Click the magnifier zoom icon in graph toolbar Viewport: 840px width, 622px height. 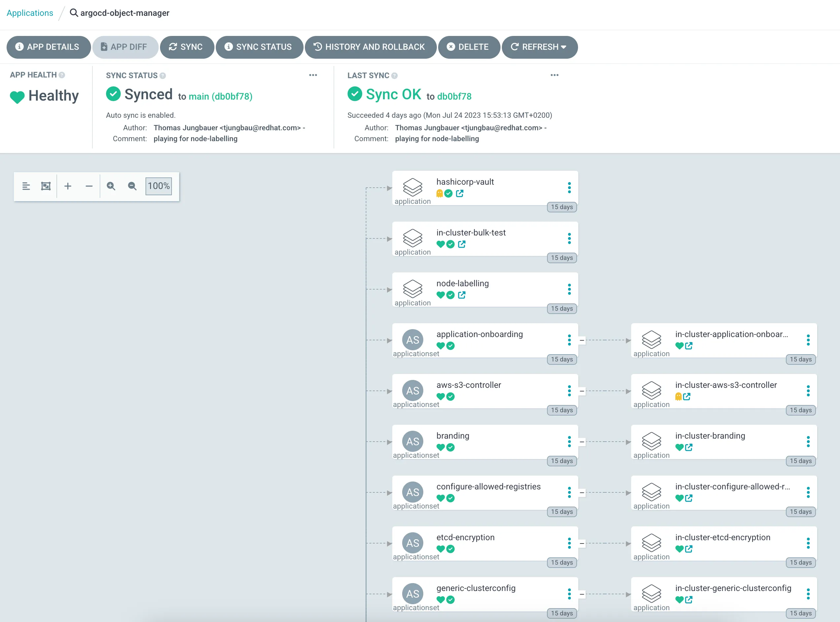111,186
